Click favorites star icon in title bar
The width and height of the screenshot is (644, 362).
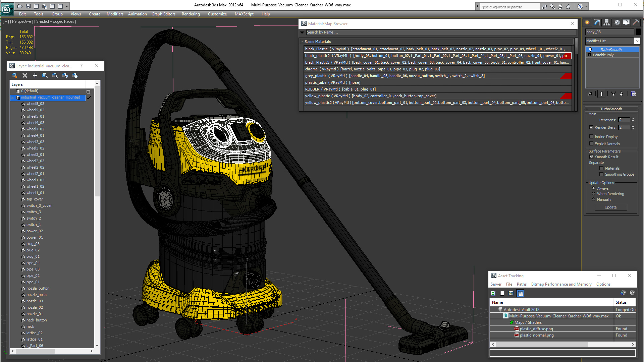tap(568, 6)
